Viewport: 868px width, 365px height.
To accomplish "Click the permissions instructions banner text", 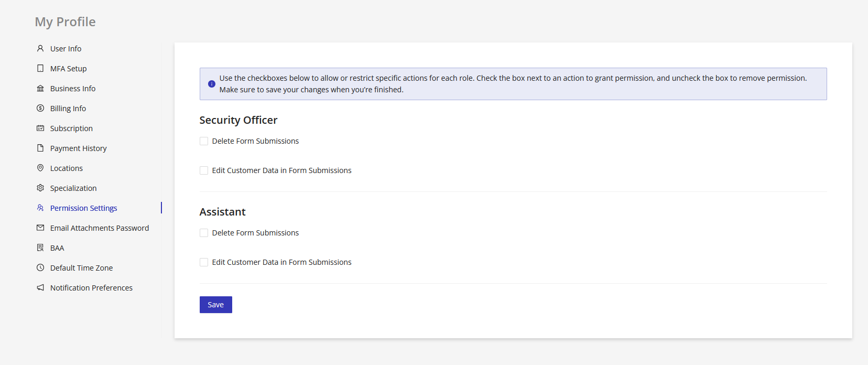I will click(x=513, y=84).
